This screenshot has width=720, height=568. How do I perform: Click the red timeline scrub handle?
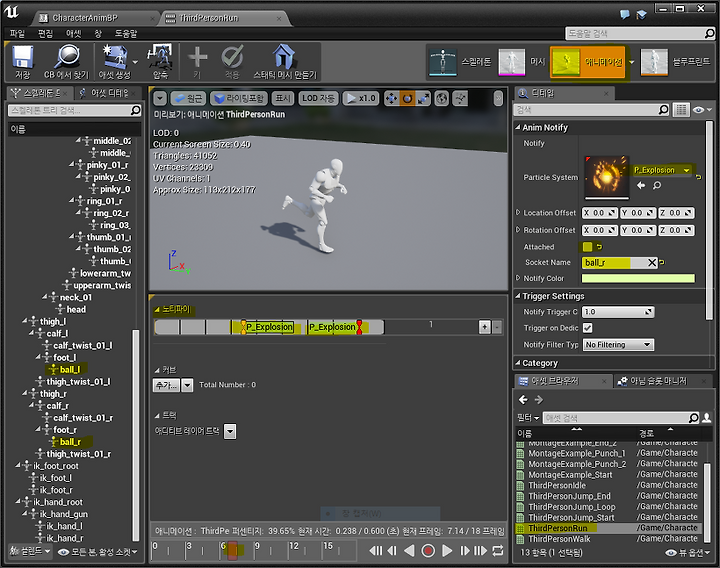point(233,550)
